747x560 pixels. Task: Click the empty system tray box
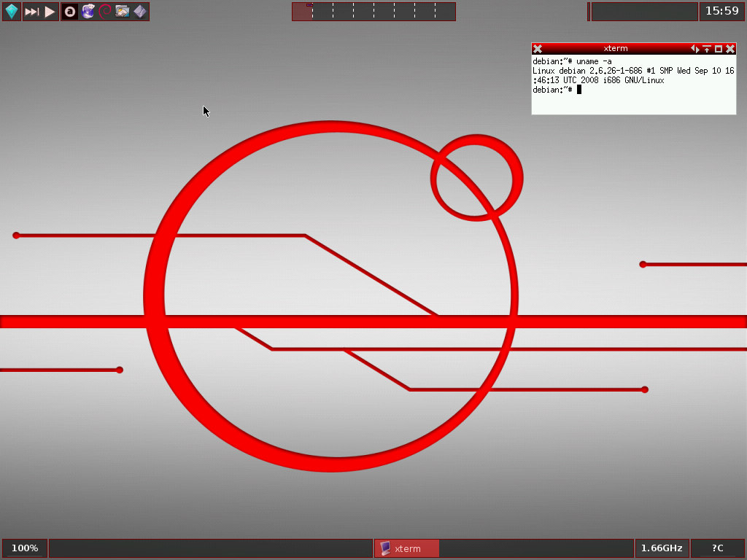coord(644,12)
